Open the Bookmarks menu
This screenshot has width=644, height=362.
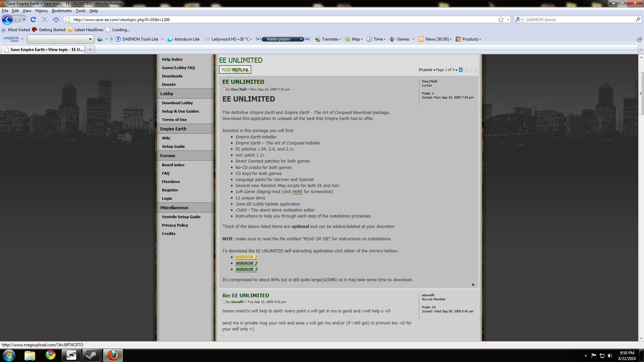pyautogui.click(x=62, y=11)
